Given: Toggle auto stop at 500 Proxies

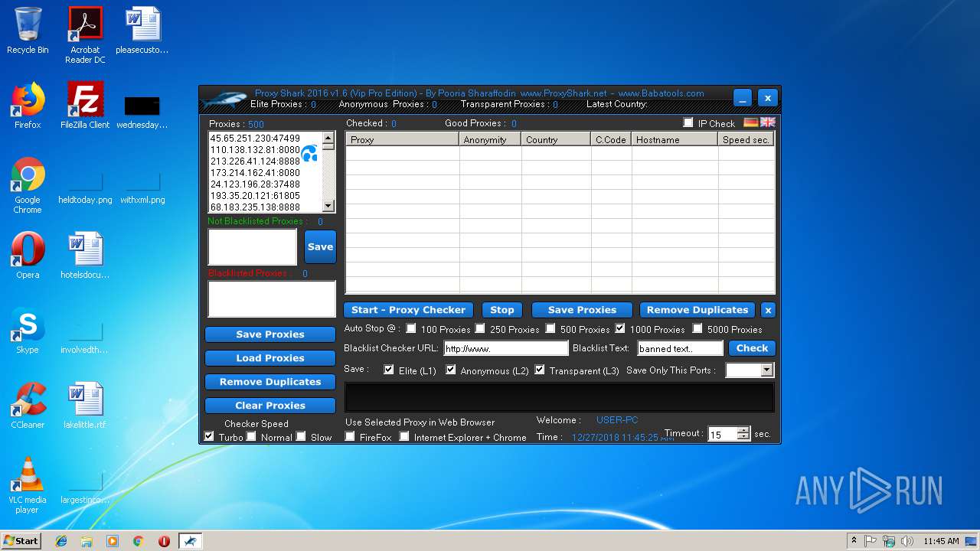Looking at the screenshot, I should pyautogui.click(x=550, y=328).
